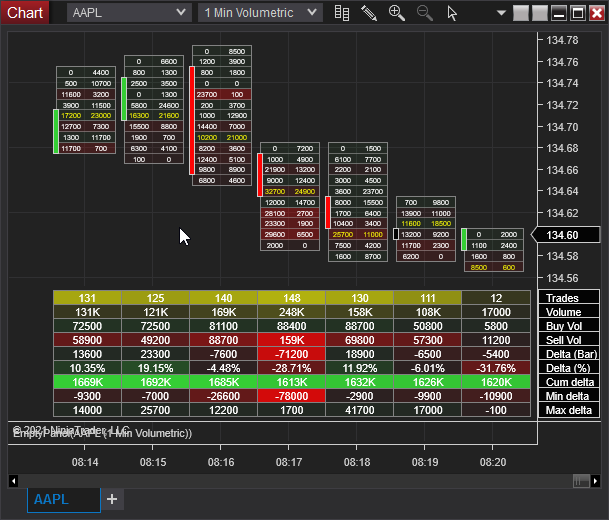609x520 pixels.
Task: Minimize the chart window
Action: point(559,13)
